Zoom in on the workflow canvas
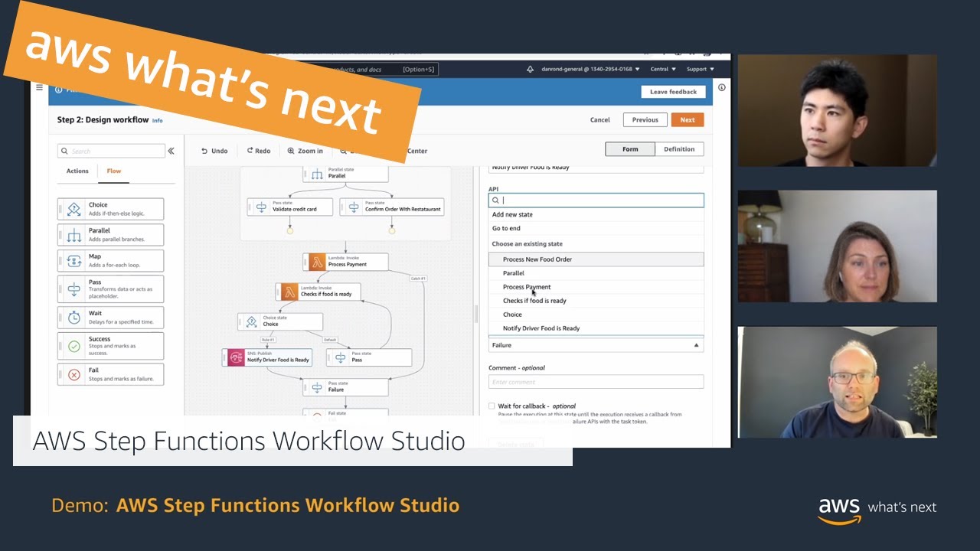Image resolution: width=980 pixels, height=551 pixels. click(x=305, y=151)
